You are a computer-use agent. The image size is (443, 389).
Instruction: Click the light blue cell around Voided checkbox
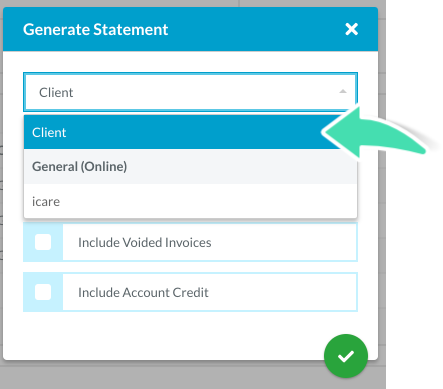click(x=43, y=242)
